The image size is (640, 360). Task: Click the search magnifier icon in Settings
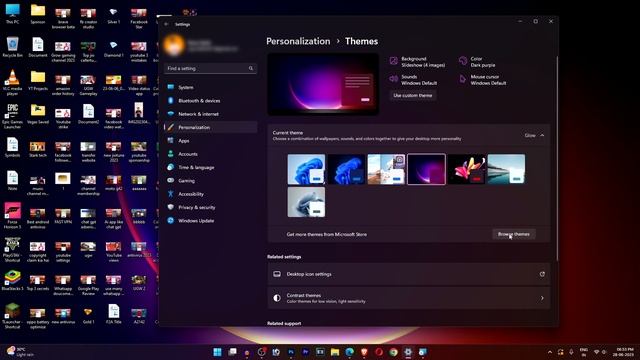(x=251, y=68)
